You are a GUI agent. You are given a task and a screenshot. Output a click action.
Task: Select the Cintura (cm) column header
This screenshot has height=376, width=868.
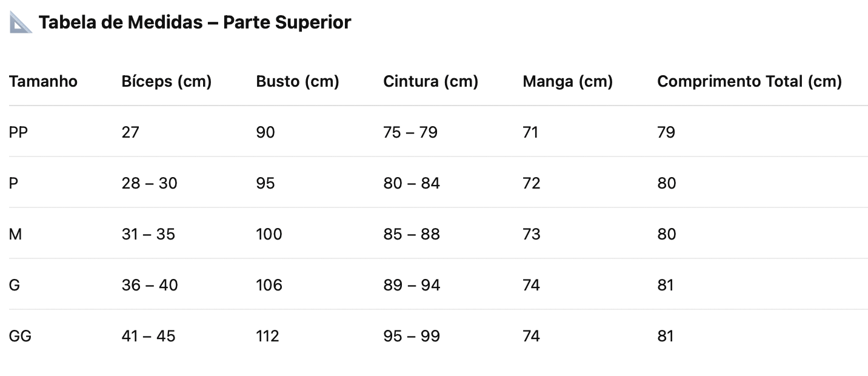coord(431,81)
